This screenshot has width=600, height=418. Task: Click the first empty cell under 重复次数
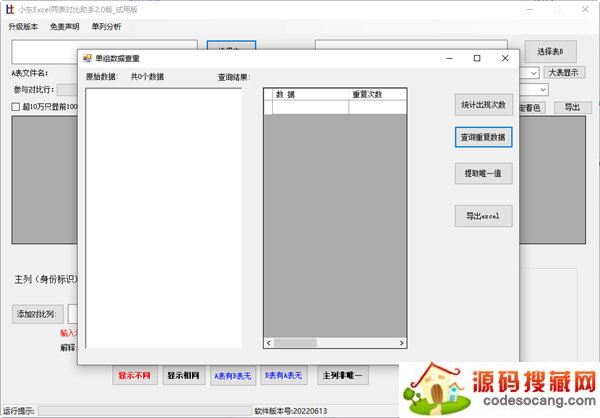377,107
